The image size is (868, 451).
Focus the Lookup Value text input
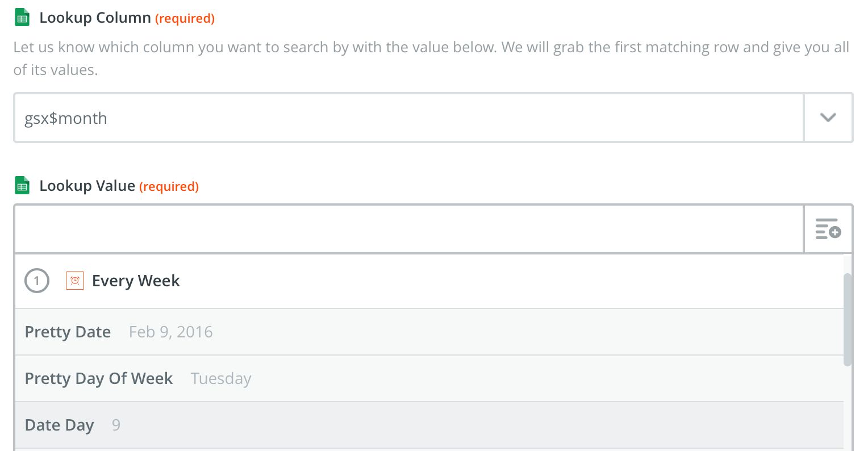click(408, 229)
